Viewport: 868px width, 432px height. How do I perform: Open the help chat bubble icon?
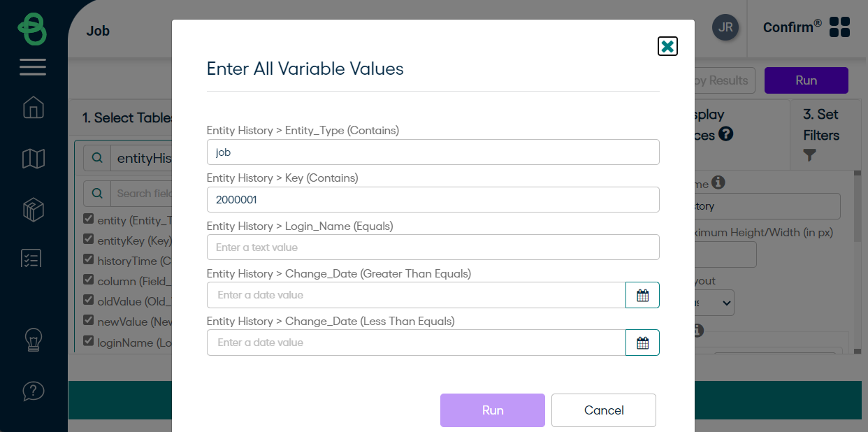click(33, 390)
